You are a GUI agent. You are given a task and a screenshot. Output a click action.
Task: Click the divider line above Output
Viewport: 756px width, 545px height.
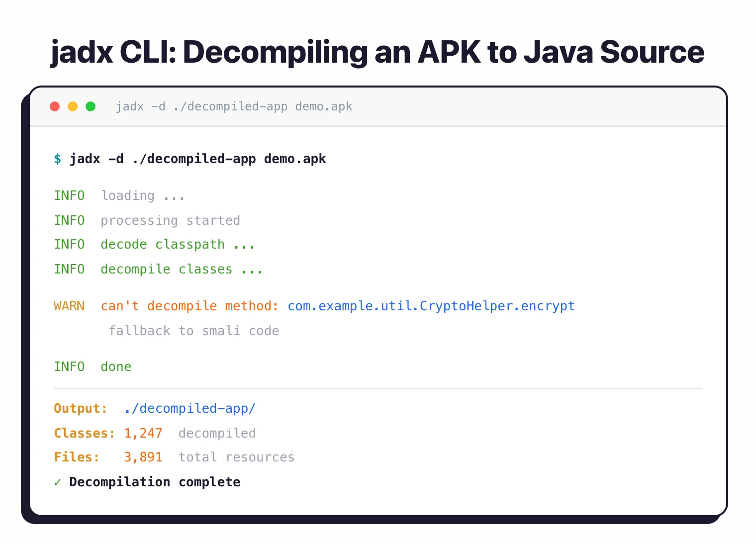tap(378, 385)
